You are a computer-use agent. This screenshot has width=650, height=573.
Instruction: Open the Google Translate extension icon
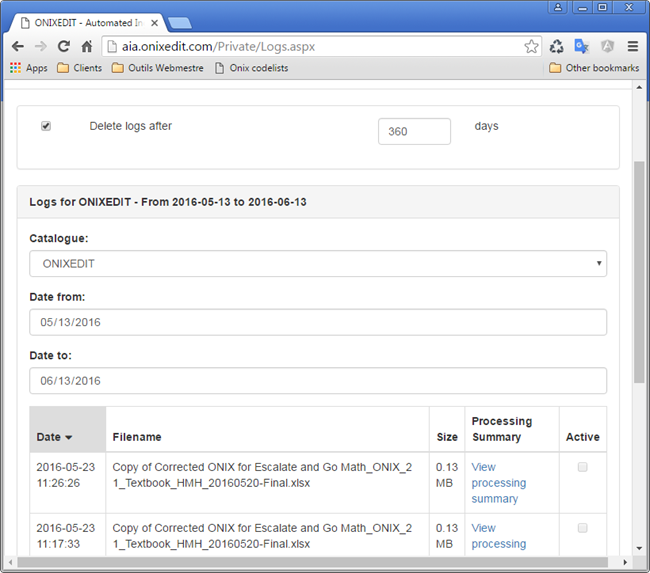pyautogui.click(x=582, y=46)
